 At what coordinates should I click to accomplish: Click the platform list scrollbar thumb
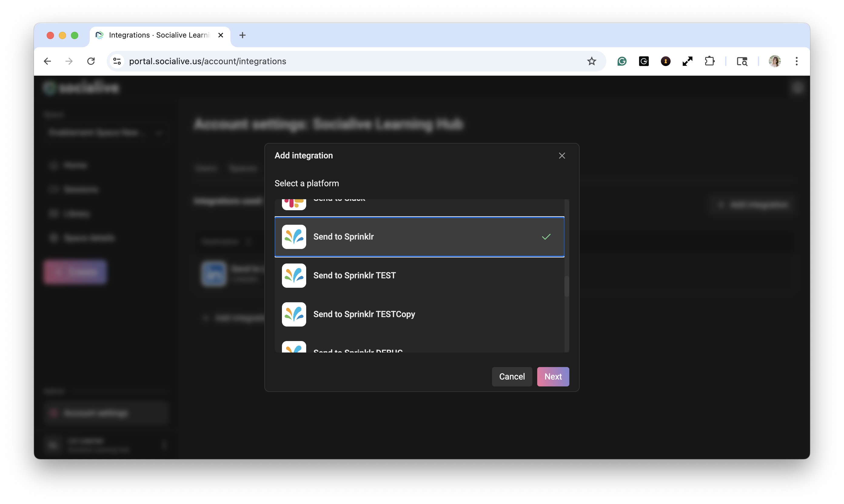coord(567,286)
